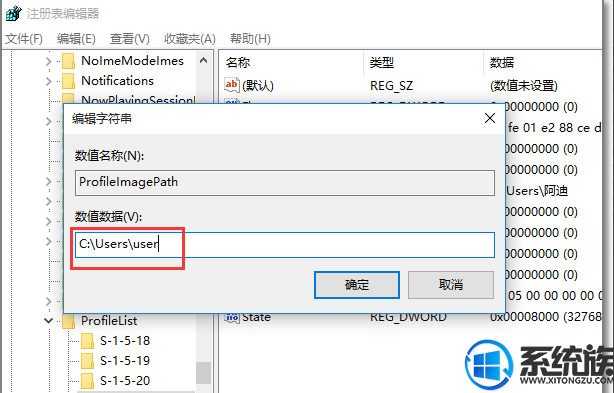
Task: Select the (默认) value name
Action: point(258,85)
